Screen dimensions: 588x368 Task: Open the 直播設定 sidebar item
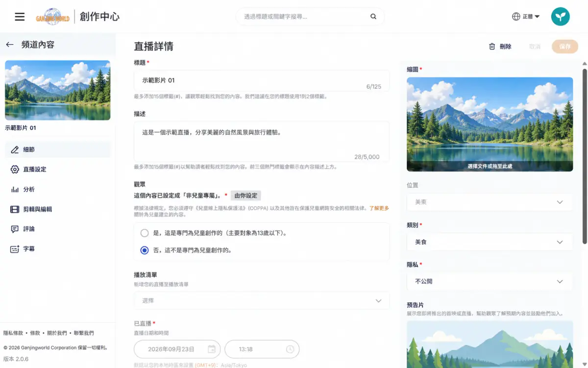coord(58,170)
